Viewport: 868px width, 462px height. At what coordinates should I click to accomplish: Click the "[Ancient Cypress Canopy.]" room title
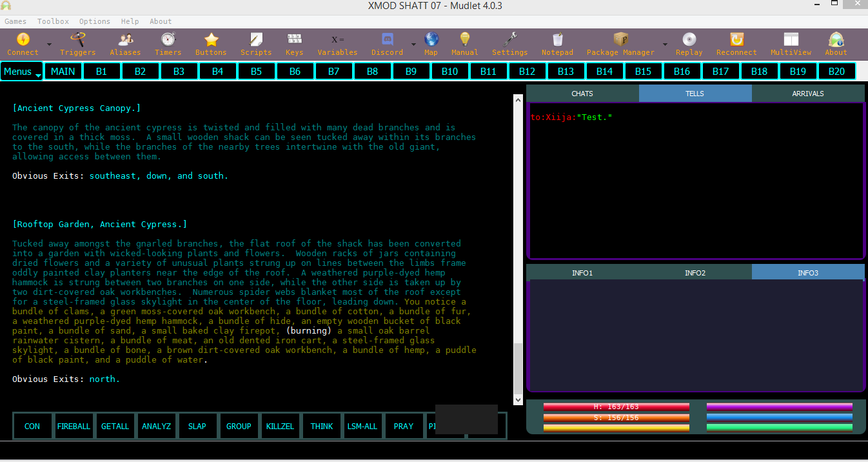pos(76,108)
